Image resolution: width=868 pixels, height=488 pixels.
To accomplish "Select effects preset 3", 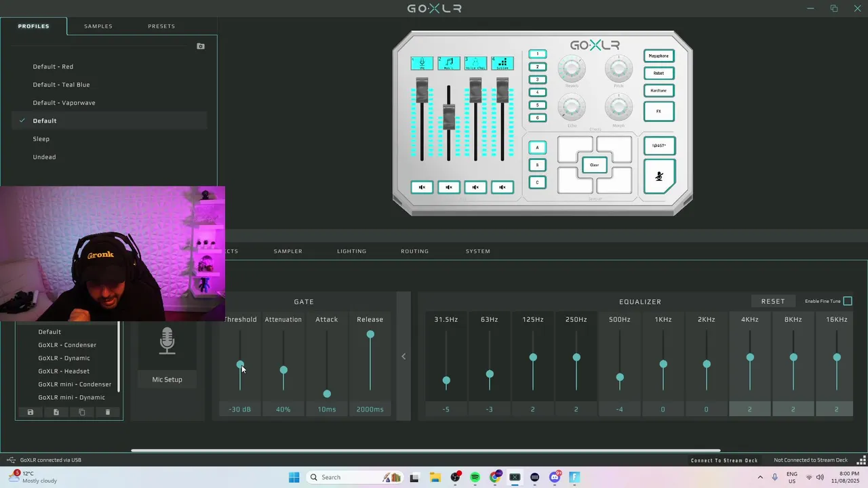I will (537, 79).
